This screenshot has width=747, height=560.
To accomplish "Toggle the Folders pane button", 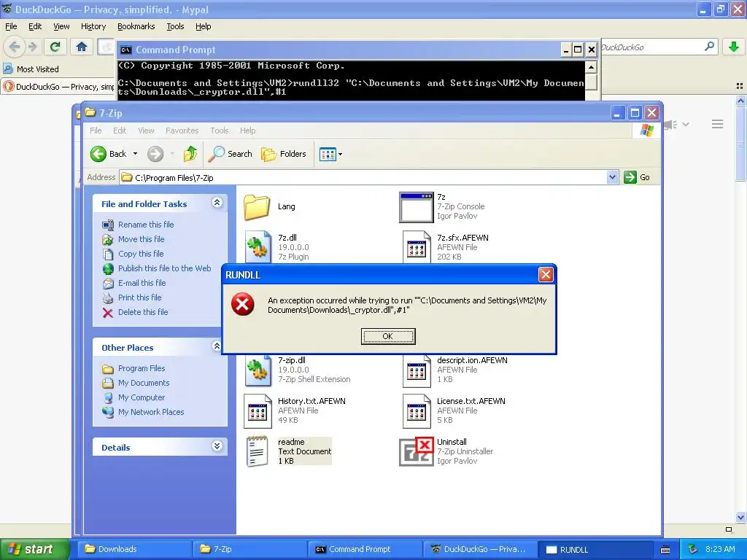I will 284,154.
